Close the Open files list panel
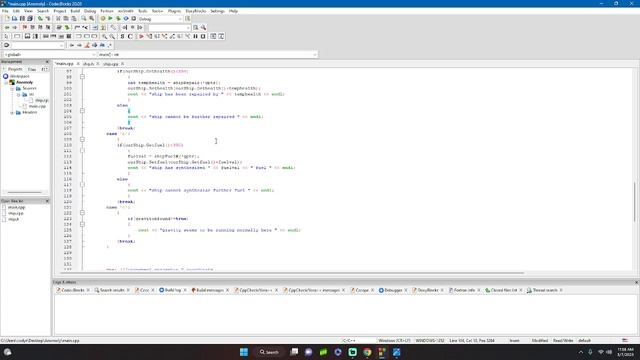This screenshot has height=360, width=640. (x=47, y=201)
